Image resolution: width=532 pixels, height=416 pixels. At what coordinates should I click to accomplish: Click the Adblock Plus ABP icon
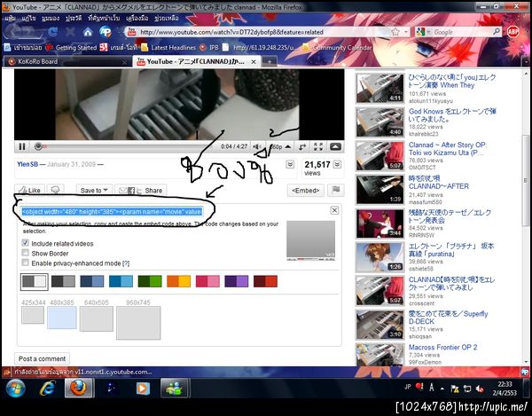[513, 32]
